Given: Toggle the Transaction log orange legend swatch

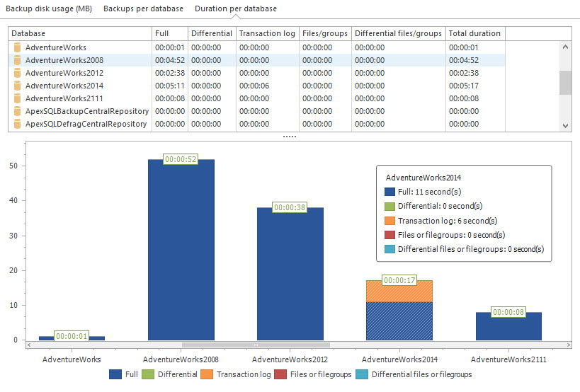Looking at the screenshot, I should tap(207, 374).
